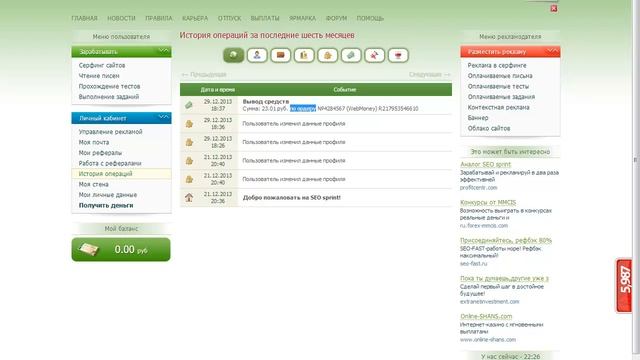Click the 'Событие' column header

click(345, 89)
